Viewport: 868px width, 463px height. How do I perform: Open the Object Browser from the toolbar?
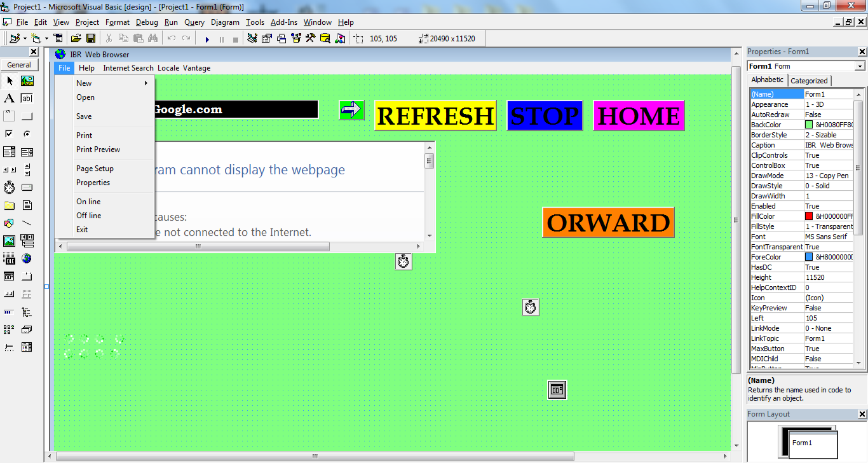click(x=295, y=38)
